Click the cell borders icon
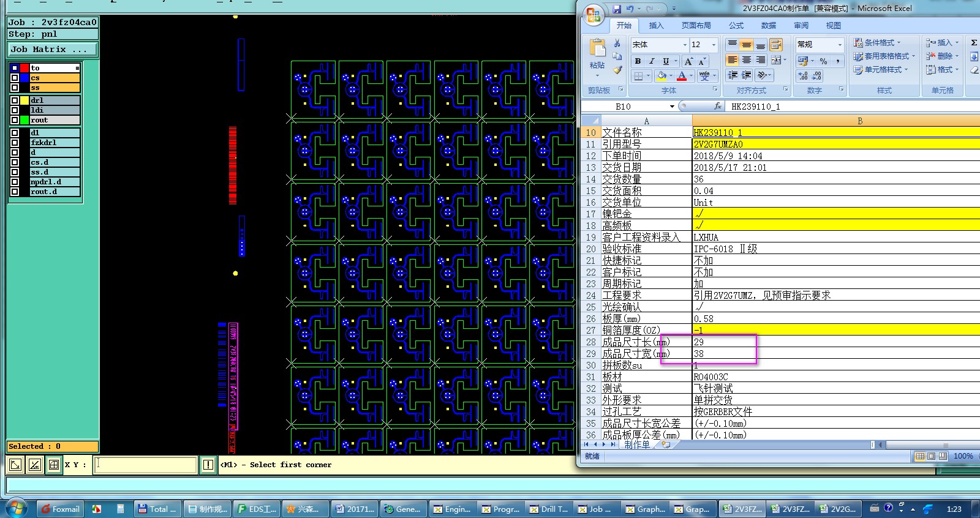The width and height of the screenshot is (980, 518). tap(639, 76)
